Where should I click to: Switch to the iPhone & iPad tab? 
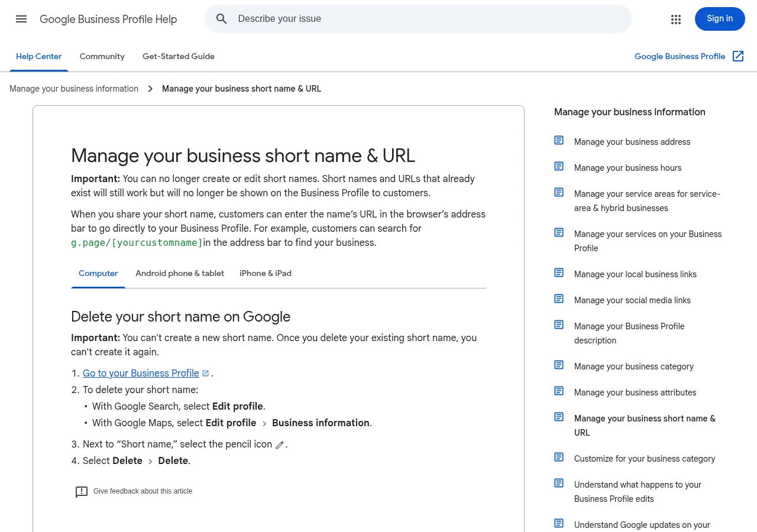[x=266, y=273]
